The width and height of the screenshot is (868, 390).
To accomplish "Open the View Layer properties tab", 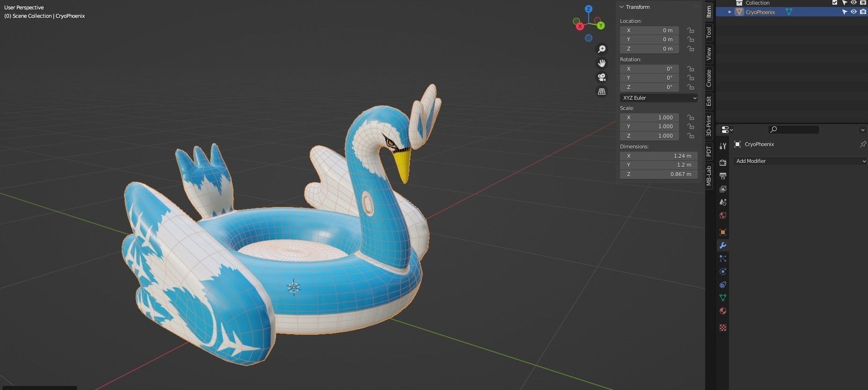I will coord(723,189).
